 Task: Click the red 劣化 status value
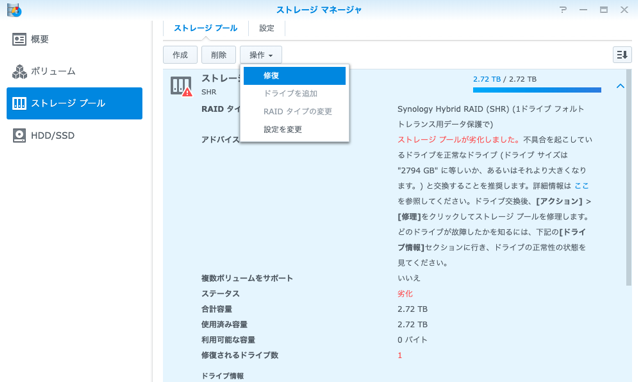(x=405, y=294)
